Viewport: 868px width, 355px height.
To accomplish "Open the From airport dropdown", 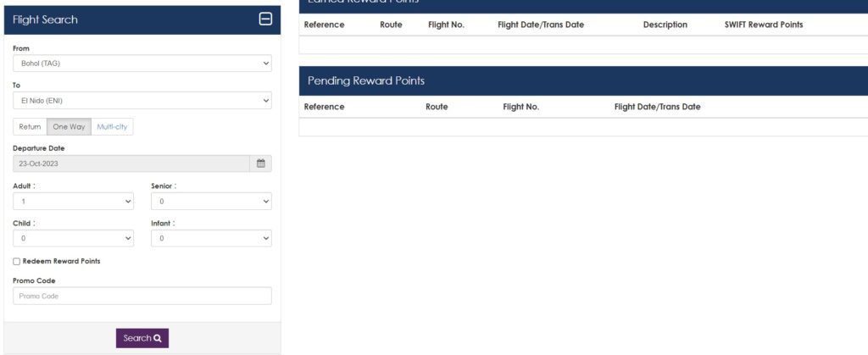I will pos(142,64).
